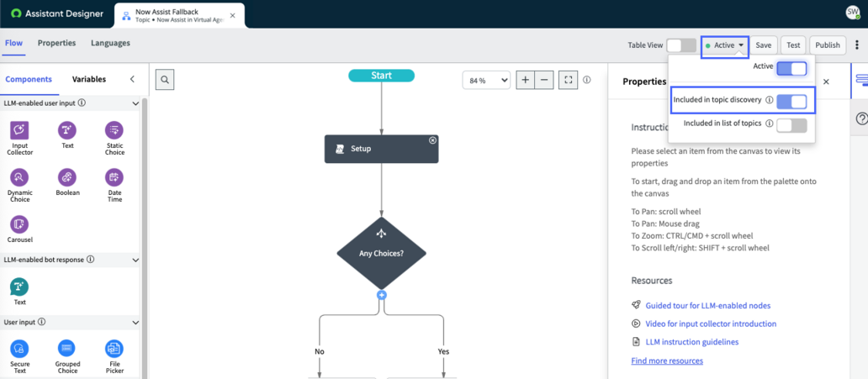Click the Test button
This screenshot has height=379, width=868.
793,45
